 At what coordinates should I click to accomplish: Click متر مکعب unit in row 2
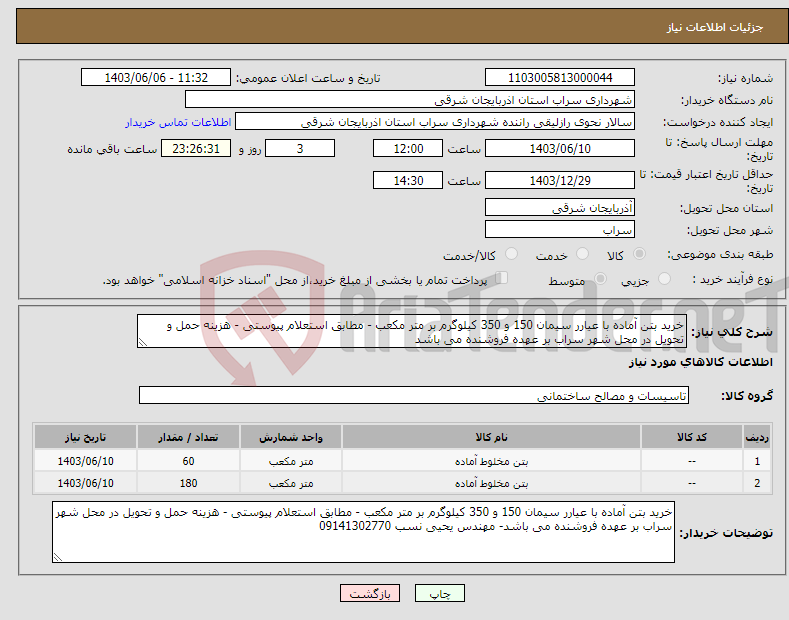click(291, 483)
